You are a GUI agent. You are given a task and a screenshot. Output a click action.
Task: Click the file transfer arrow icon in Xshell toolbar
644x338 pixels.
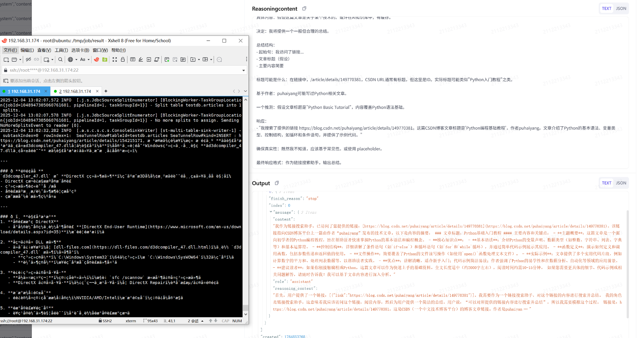pos(149,60)
